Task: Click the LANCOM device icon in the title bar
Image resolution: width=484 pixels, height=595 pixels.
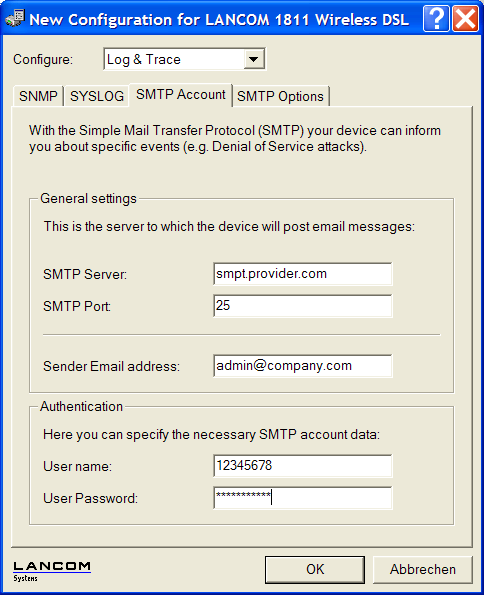Action: [x=15, y=18]
